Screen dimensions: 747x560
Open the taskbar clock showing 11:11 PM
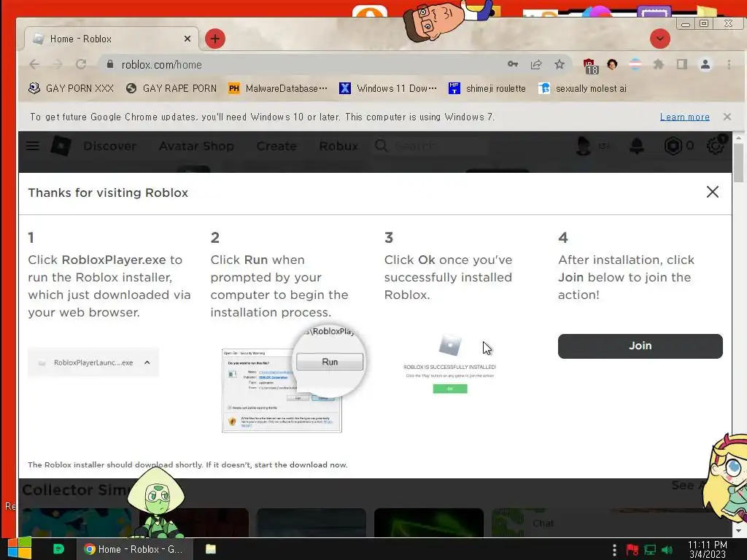[707, 549]
